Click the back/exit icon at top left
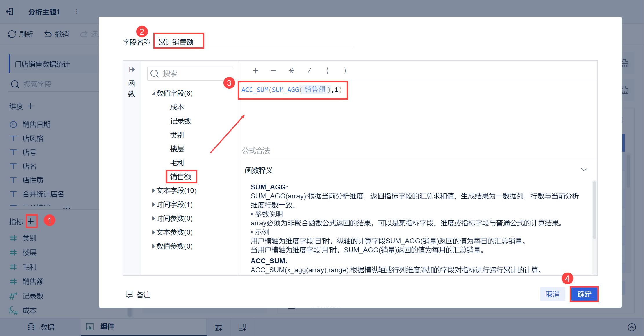Image resolution: width=644 pixels, height=336 pixels. [10, 12]
